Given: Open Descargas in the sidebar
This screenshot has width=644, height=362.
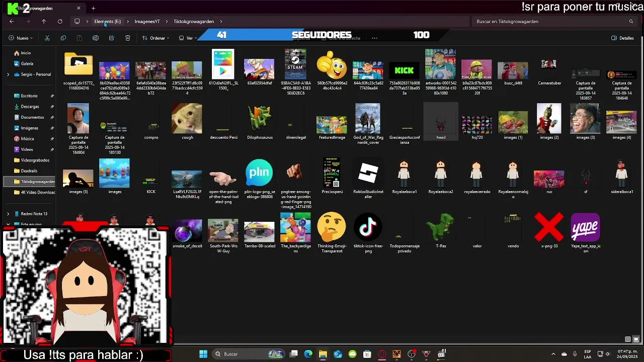Looking at the screenshot, I should click(30, 107).
